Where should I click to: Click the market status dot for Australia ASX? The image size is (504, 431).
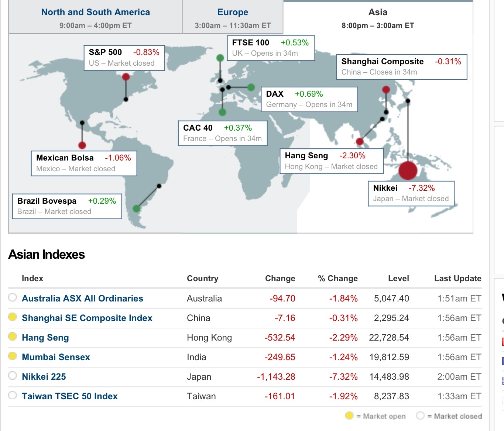13,297
